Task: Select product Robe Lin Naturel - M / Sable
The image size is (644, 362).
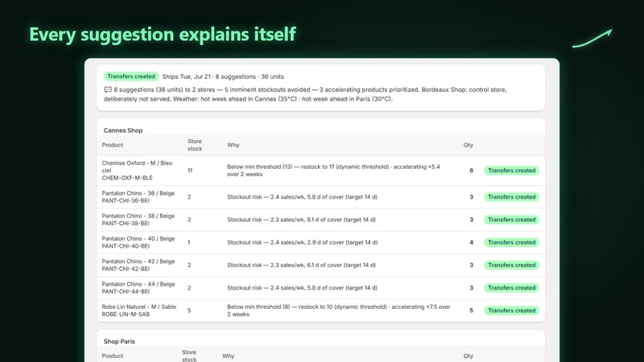Action: pos(138,306)
